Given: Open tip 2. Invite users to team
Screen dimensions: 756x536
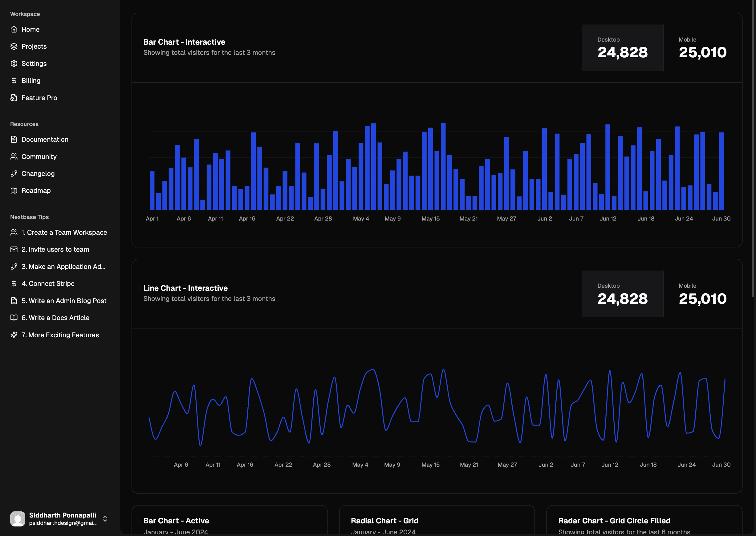Looking at the screenshot, I should click(x=60, y=249).
